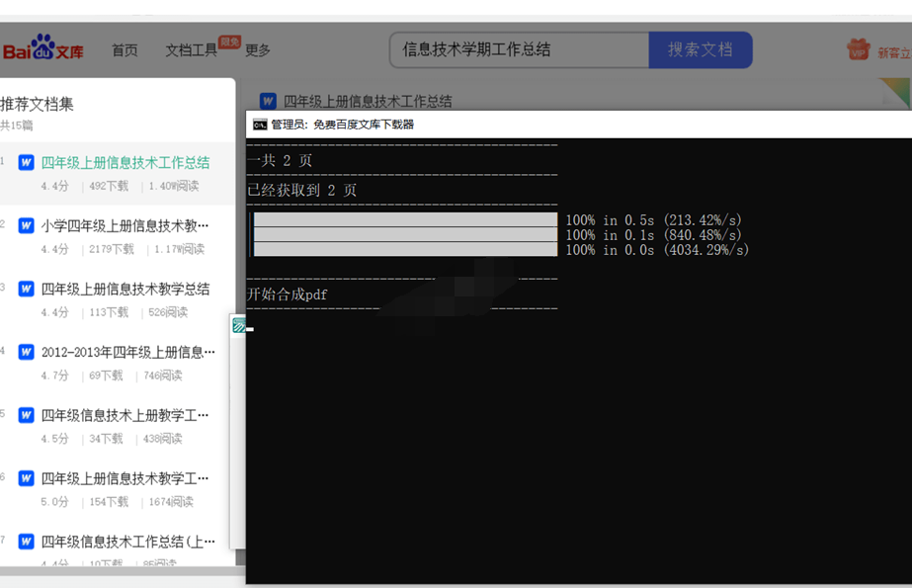Click the Baidu Wenku logo

(42, 49)
